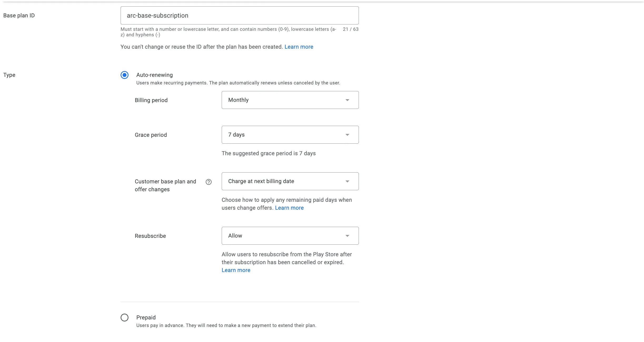Image resolution: width=644 pixels, height=342 pixels.
Task: Enable the Auto-renewing subscription type
Action: pos(124,75)
